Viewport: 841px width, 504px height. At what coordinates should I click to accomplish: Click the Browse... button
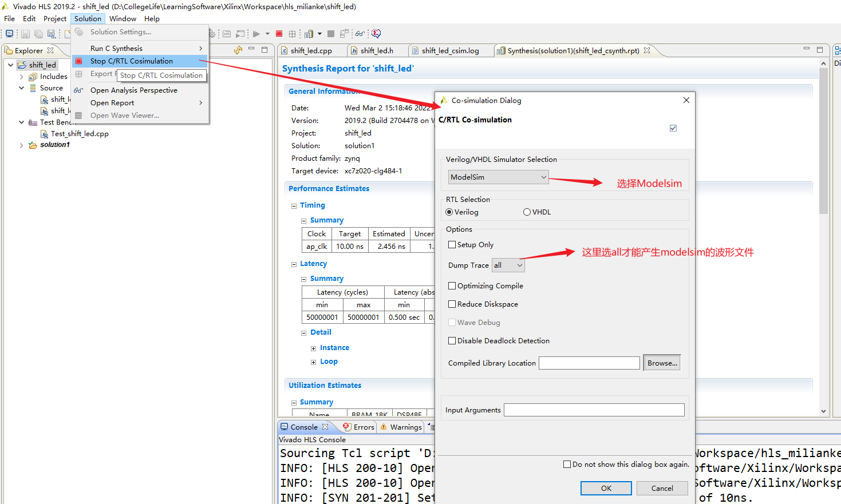tap(662, 363)
